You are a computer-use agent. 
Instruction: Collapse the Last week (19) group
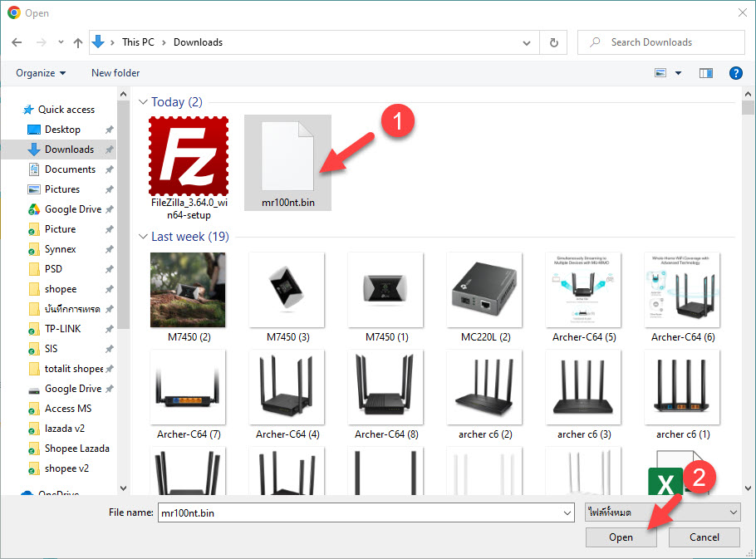tap(143, 237)
